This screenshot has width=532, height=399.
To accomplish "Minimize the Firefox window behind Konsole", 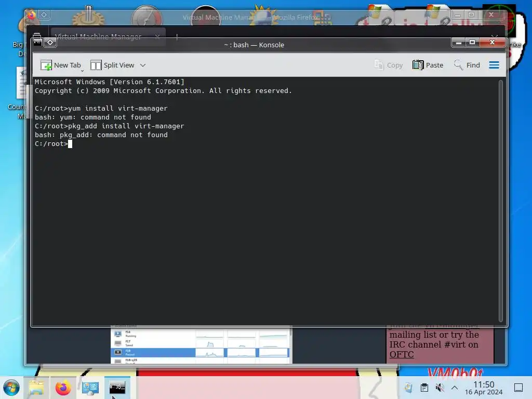I will pyautogui.click(x=458, y=15).
